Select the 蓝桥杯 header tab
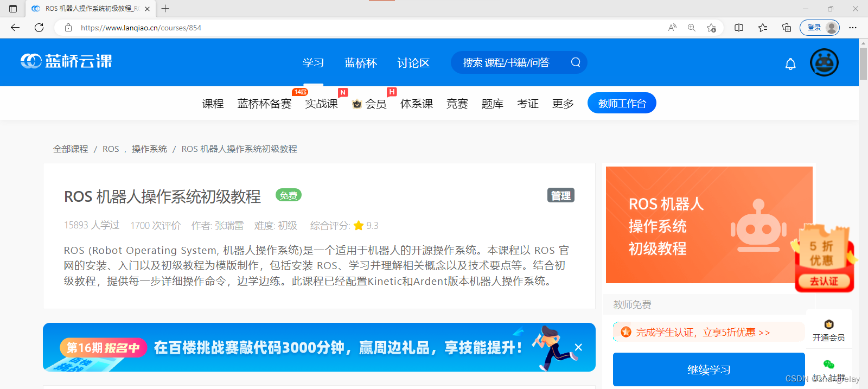 coord(361,63)
